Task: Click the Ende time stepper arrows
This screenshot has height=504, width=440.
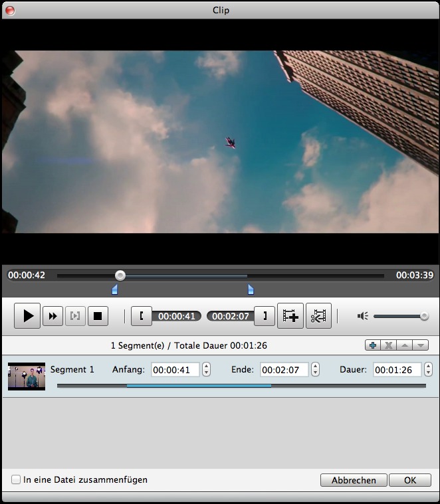Action: (315, 369)
